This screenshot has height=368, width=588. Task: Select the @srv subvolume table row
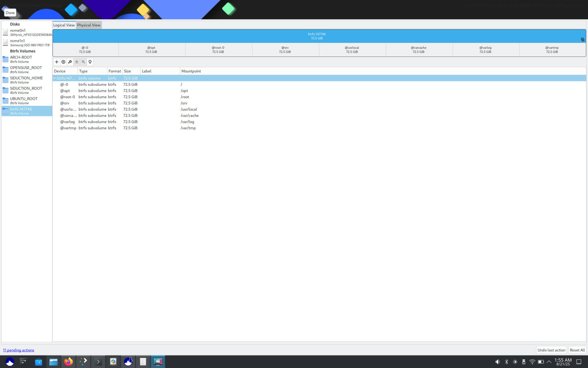coord(319,103)
